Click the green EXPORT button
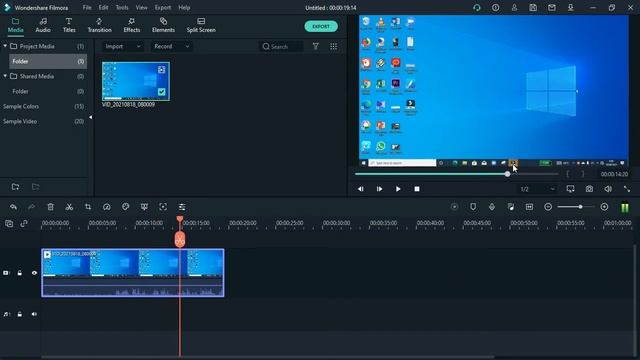Screen dimensions: 640x360 pos(321,27)
